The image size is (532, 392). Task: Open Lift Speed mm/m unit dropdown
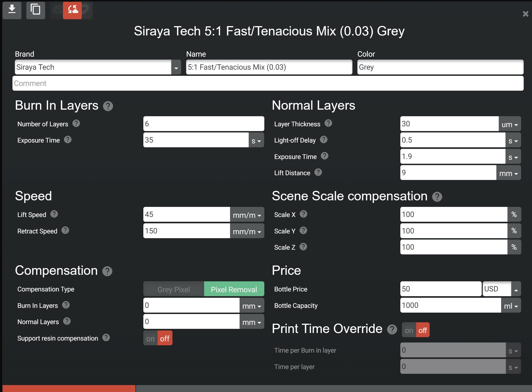point(247,214)
